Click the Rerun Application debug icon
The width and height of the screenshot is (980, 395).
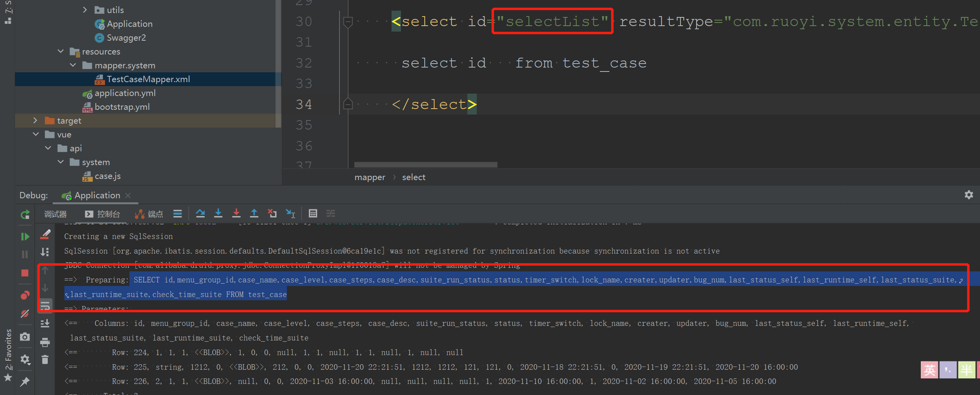pyautogui.click(x=25, y=214)
